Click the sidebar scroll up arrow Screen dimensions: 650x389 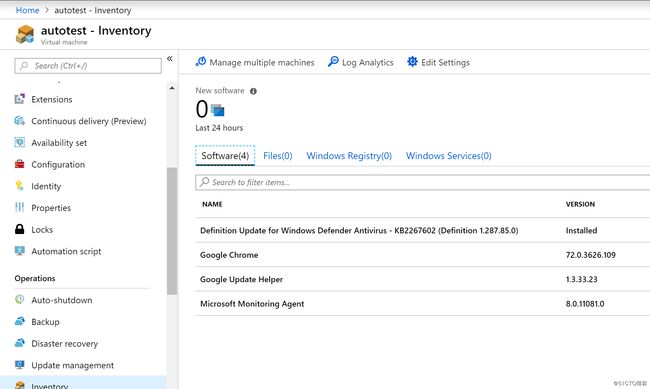(172, 88)
